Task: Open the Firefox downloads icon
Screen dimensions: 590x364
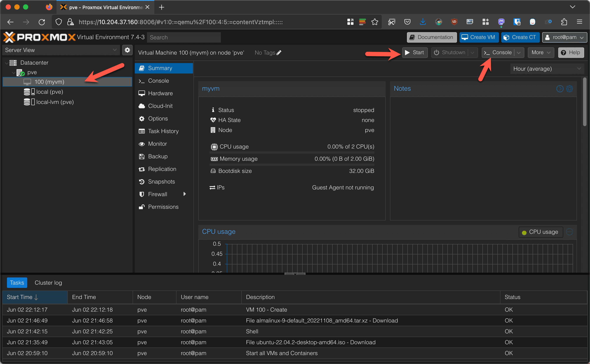Action: click(423, 22)
